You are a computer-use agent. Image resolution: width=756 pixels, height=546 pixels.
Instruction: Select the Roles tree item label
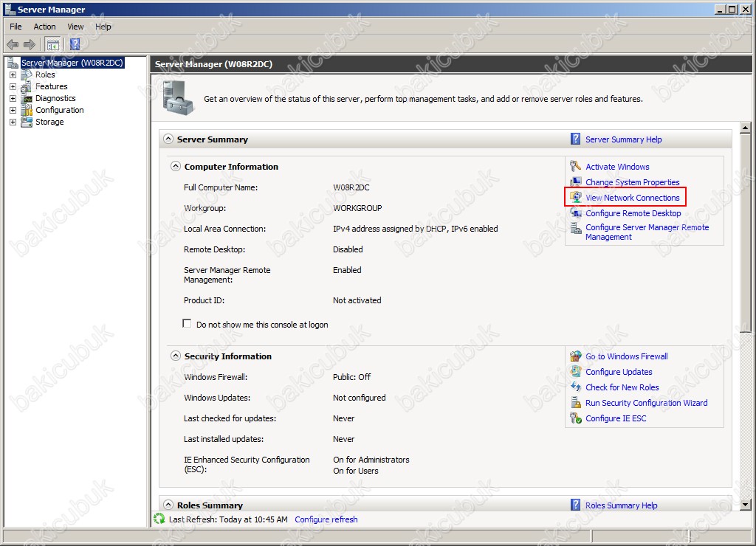pyautogui.click(x=45, y=75)
